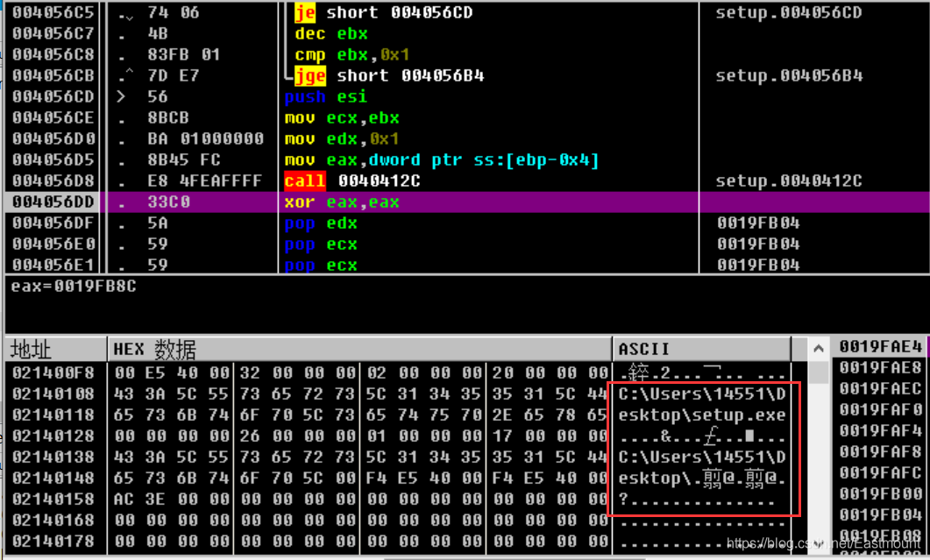Click comment setup.004056CD
The image size is (930, 560).
coord(788,12)
